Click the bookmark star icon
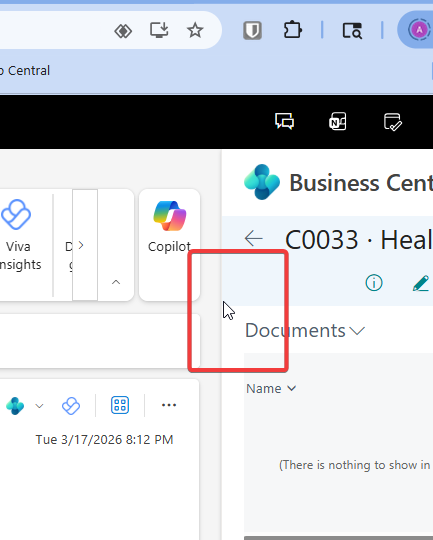Image resolution: width=433 pixels, height=540 pixels. tap(195, 31)
